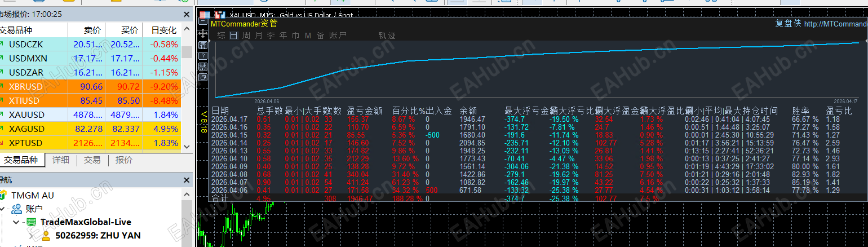Viewport: 868px width, 247px height.
Task: Click the 2026.04.06 date row
Action: pyautogui.click(x=229, y=191)
